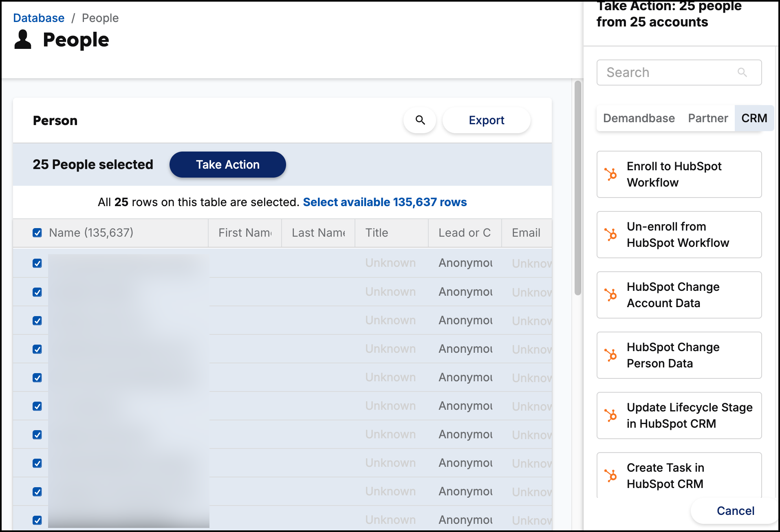
Task: Uncheck the fourth row checkbox
Action: (x=37, y=349)
